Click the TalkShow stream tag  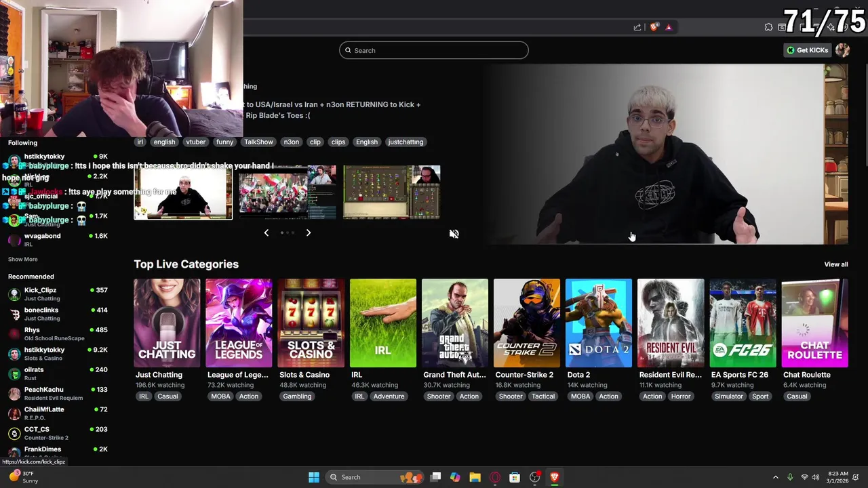[258, 142]
